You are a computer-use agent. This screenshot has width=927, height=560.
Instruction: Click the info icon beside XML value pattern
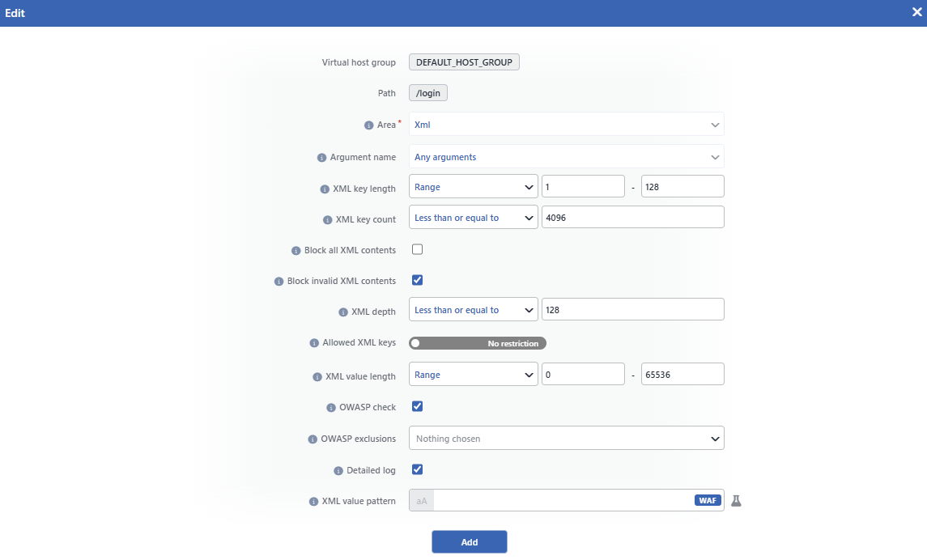(x=313, y=502)
